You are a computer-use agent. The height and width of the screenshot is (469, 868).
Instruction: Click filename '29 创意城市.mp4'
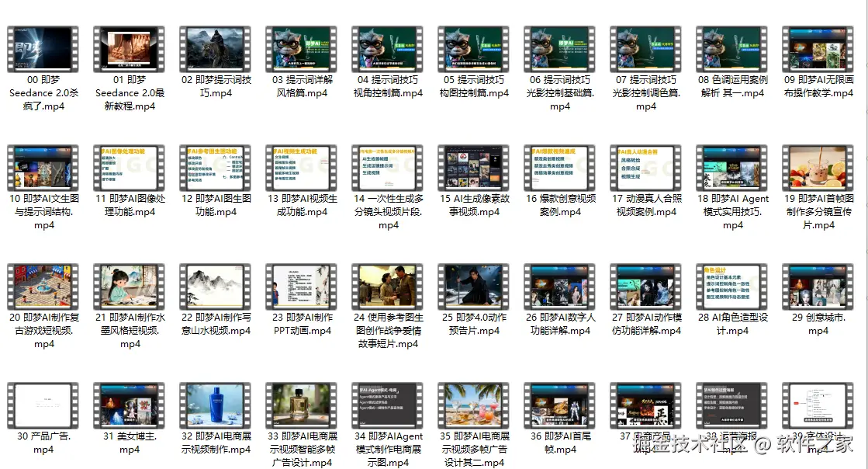tap(818, 324)
